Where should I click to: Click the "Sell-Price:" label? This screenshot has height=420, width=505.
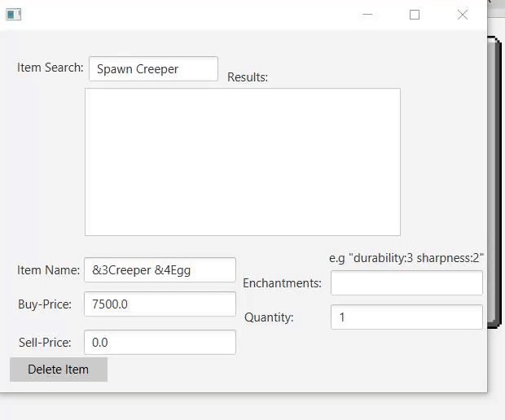click(x=45, y=343)
